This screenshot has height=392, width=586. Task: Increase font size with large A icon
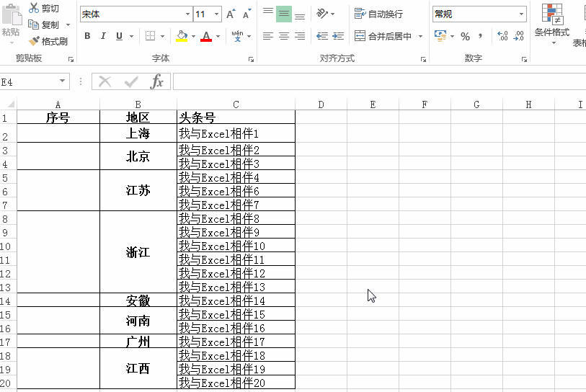tap(231, 14)
